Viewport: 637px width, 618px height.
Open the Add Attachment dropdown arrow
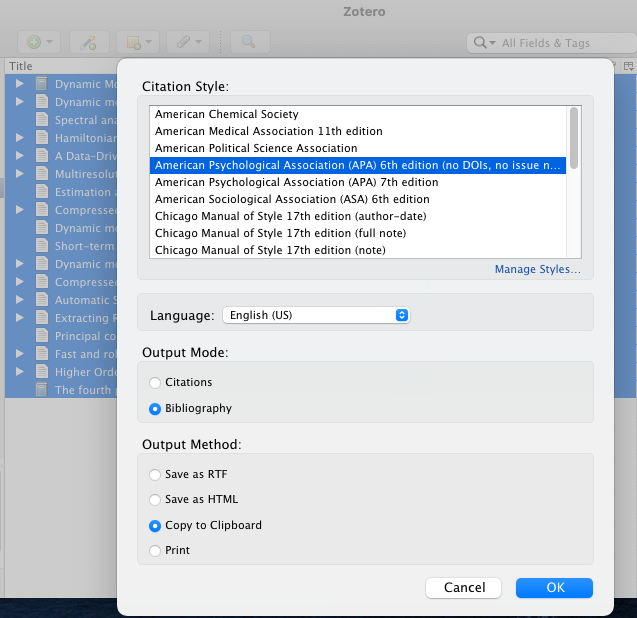199,42
